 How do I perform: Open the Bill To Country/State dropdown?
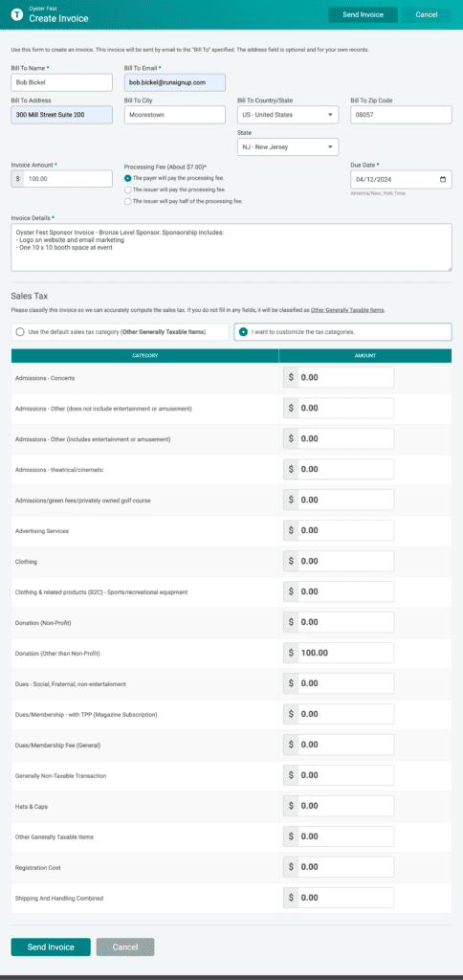tap(288, 115)
